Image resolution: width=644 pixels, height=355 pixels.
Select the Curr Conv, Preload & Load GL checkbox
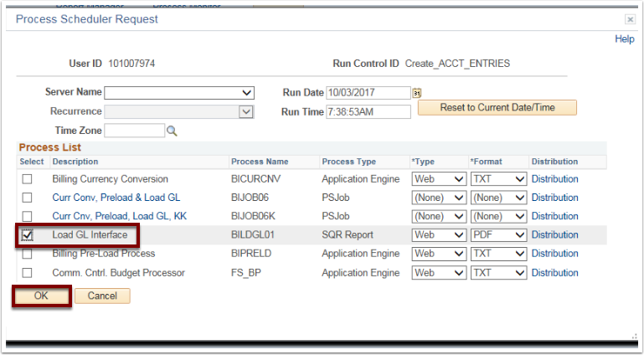point(27,198)
